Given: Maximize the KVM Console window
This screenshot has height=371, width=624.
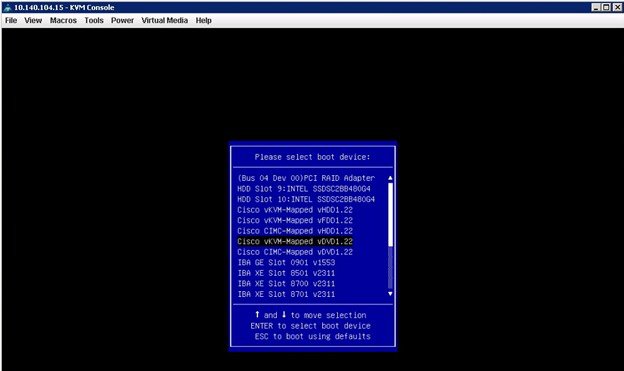Looking at the screenshot, I should (606, 7).
